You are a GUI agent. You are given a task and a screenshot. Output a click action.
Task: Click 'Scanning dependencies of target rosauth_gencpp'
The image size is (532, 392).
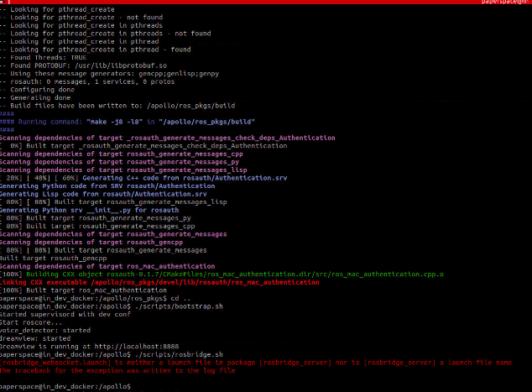click(x=91, y=243)
